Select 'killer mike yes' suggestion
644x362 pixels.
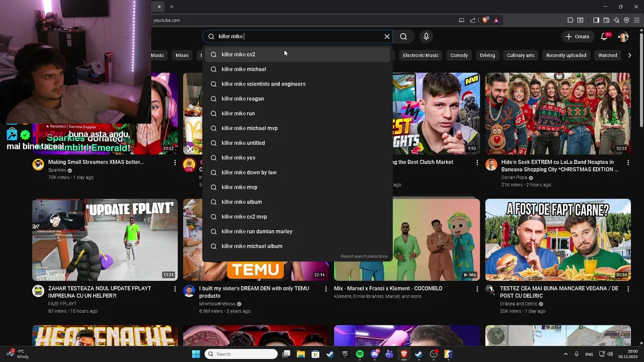[297, 157]
